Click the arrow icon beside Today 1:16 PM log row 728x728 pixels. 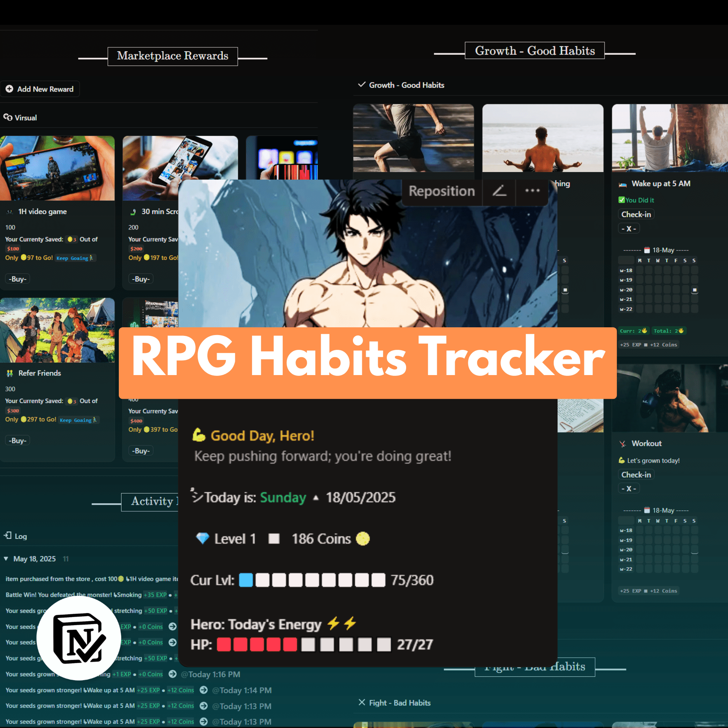pos(172,674)
